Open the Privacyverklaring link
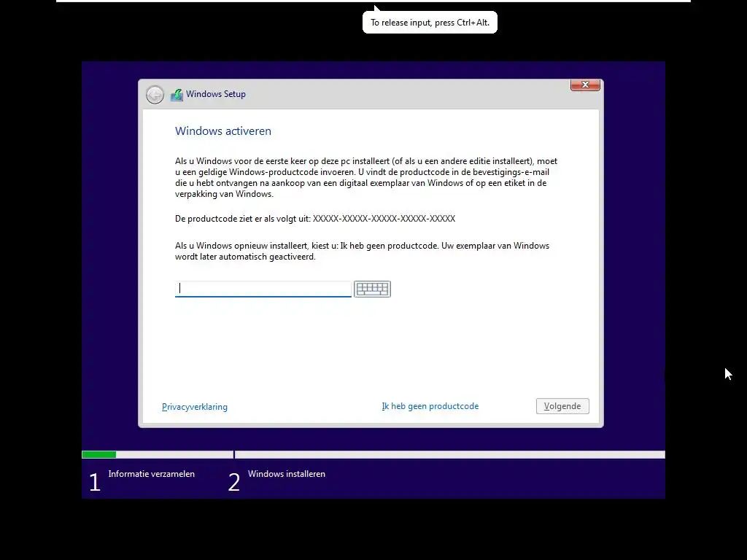 click(194, 407)
